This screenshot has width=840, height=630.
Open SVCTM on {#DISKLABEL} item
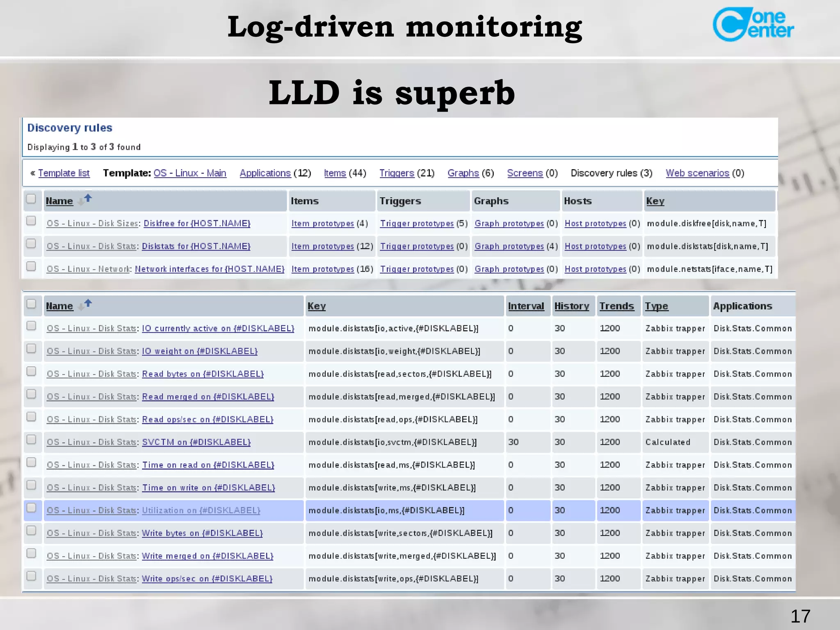pos(196,442)
